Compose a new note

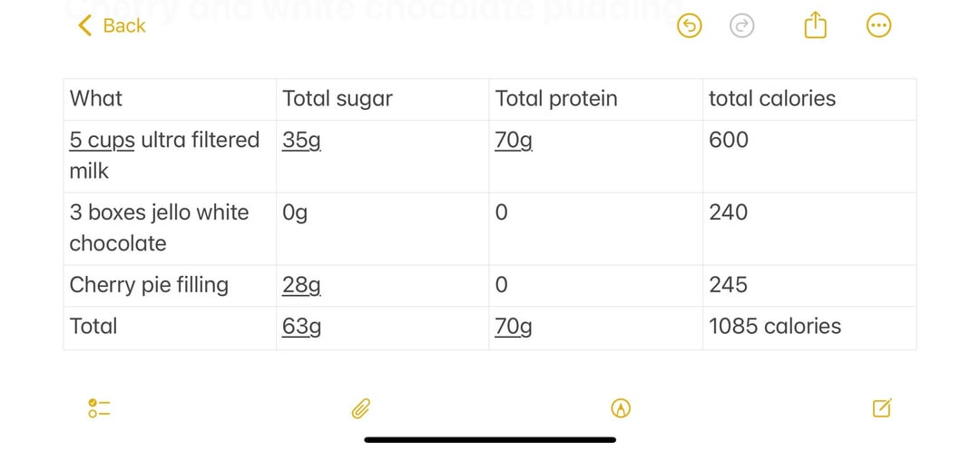[882, 408]
